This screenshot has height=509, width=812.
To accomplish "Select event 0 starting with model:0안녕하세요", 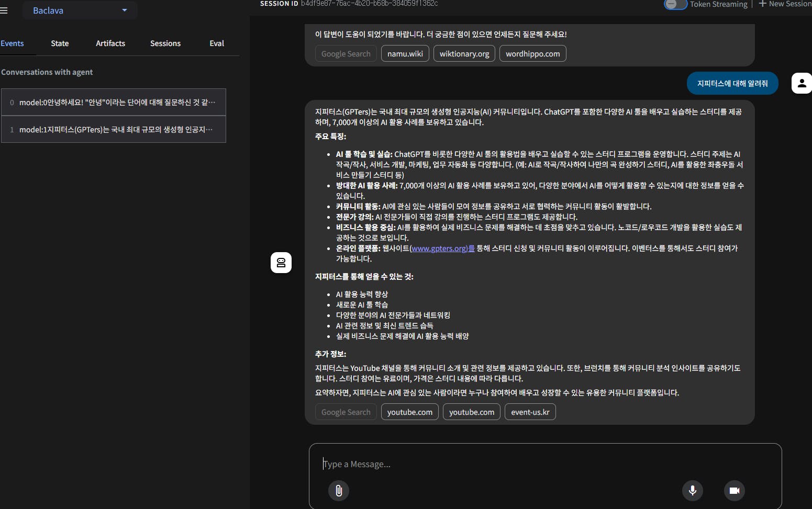I will tap(114, 103).
